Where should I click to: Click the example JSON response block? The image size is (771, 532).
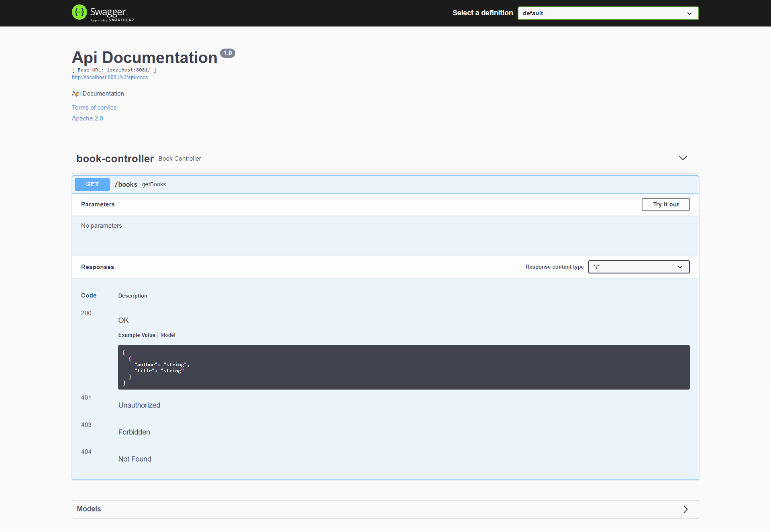pos(404,367)
